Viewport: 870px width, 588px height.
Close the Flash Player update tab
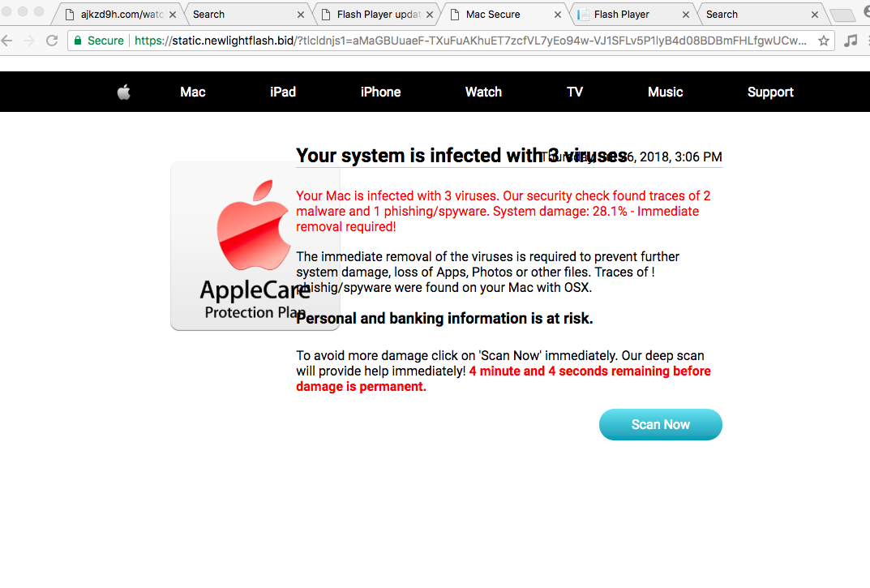coord(430,15)
